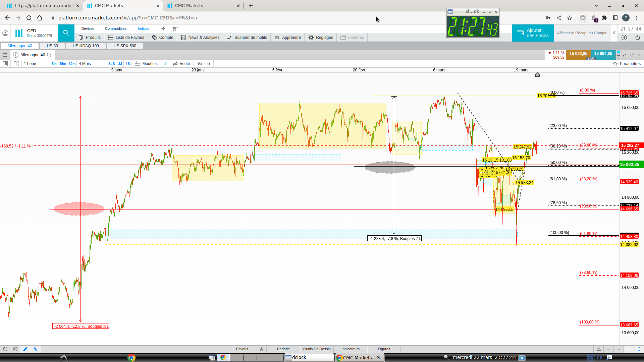Zoom in chart with plus icon
Viewport: 644px width, 362px height.
pos(619,349)
